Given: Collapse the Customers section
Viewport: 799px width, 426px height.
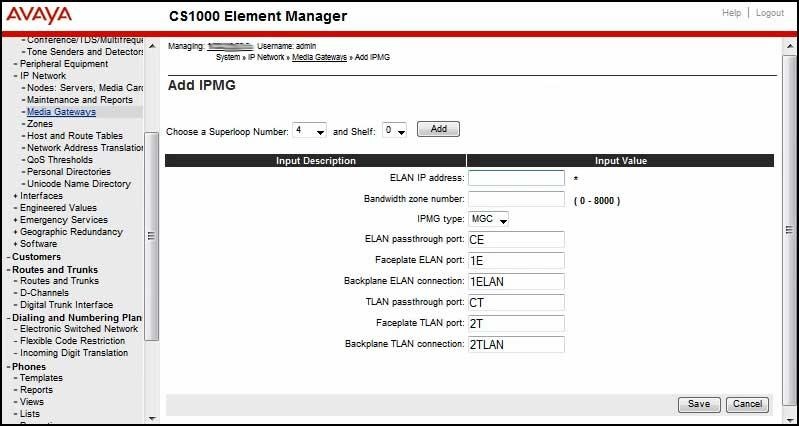Looking at the screenshot, I should point(9,257).
